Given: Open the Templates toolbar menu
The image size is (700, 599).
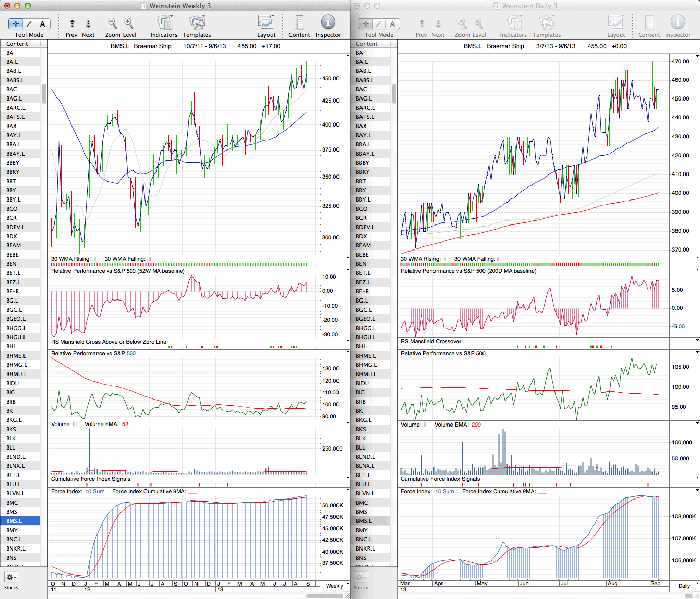Looking at the screenshot, I should tap(197, 23).
